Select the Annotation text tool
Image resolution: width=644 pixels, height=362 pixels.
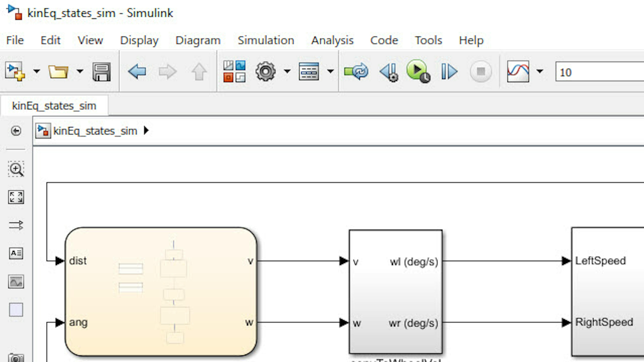16,253
